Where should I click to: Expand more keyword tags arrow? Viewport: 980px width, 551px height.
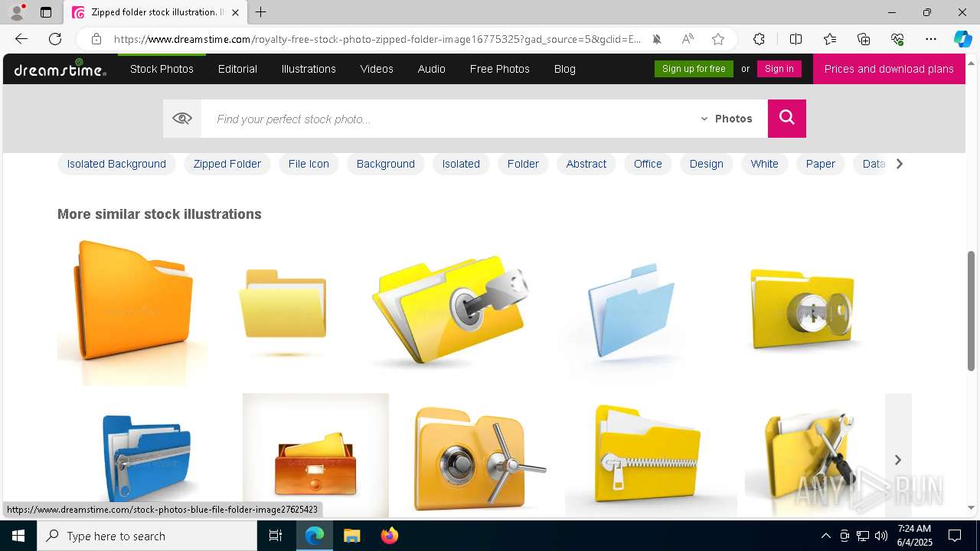[900, 164]
